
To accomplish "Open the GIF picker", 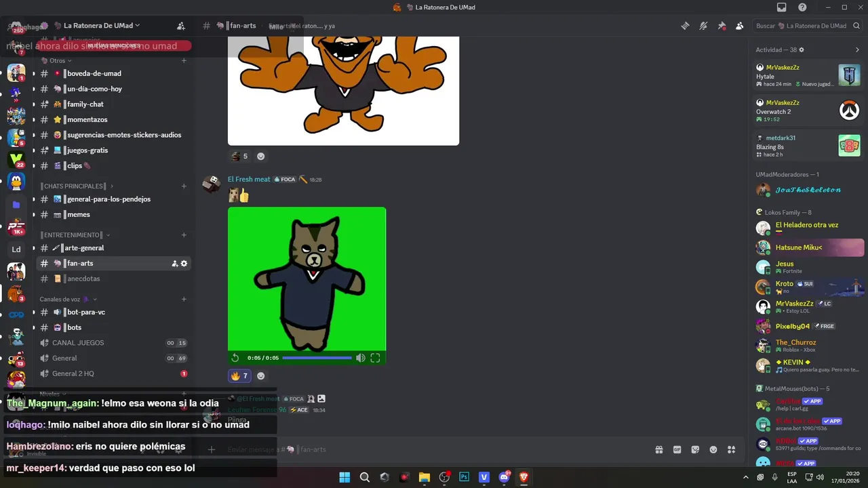I will pyautogui.click(x=677, y=449).
